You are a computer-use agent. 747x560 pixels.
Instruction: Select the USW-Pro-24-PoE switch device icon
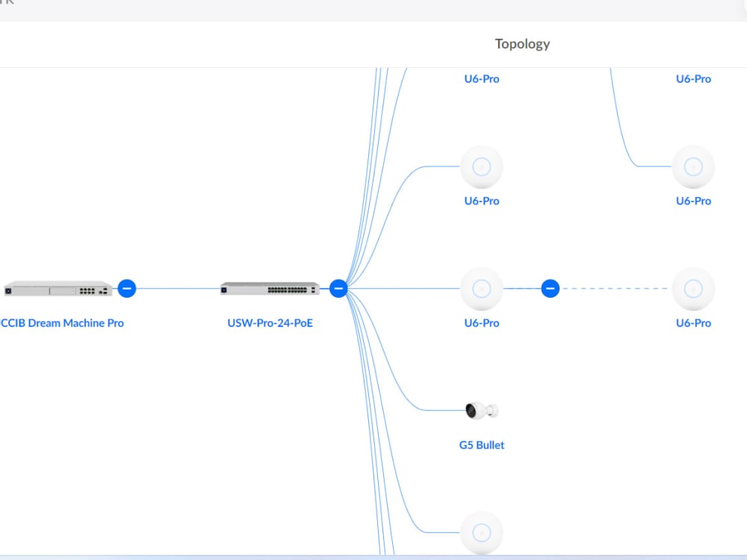270,287
